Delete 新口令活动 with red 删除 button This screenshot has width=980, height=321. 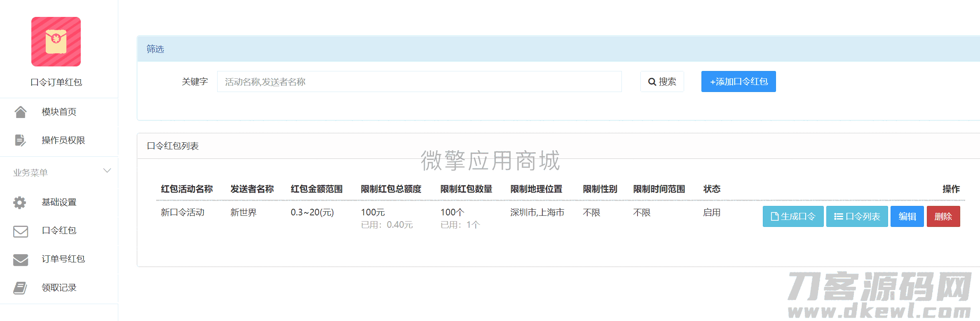(943, 217)
